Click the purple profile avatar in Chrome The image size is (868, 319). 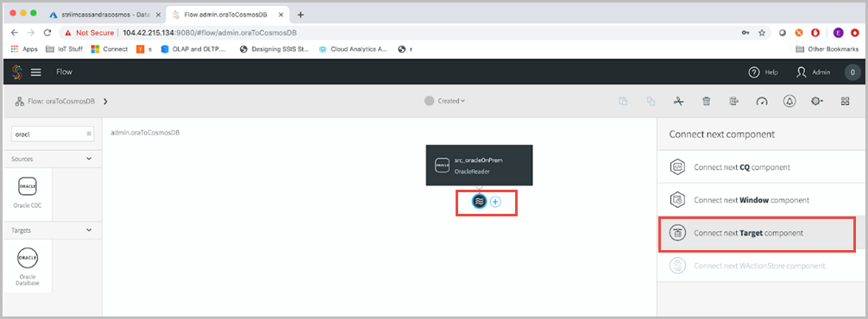coord(838,33)
